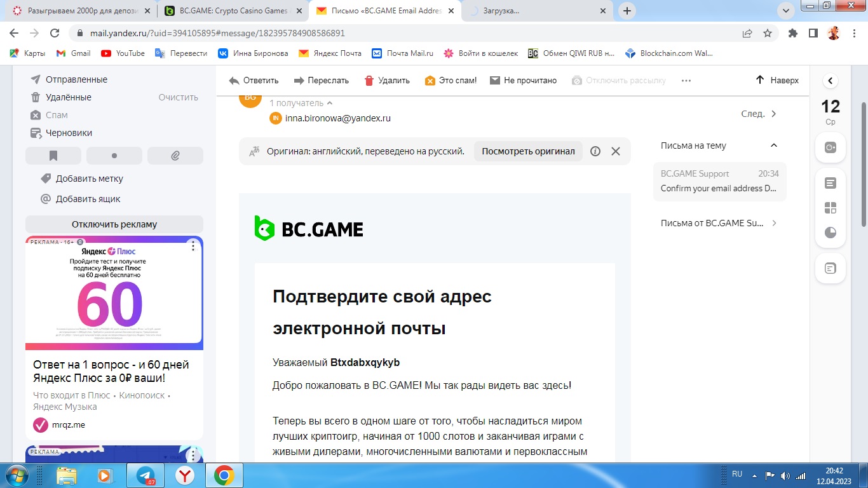This screenshot has width=868, height=488.
Task: Click the Yandex Plus 60 days ad image
Action: [x=114, y=293]
